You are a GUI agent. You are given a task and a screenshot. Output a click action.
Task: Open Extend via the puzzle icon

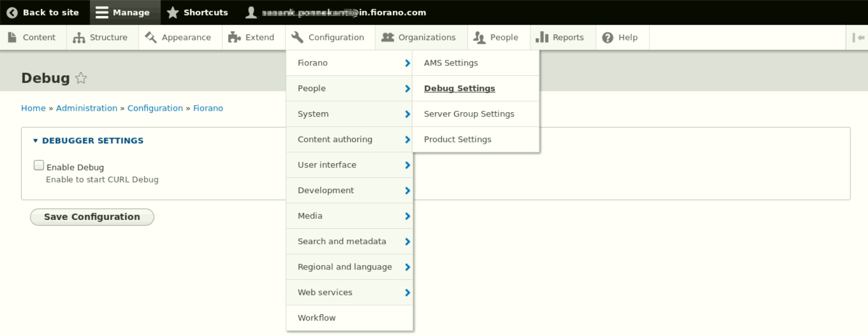(235, 38)
